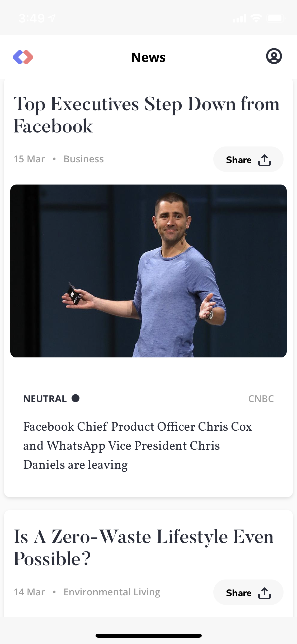Open the headline Top Executives Step Down from Facebook
The width and height of the screenshot is (297, 644).
pos(147,115)
